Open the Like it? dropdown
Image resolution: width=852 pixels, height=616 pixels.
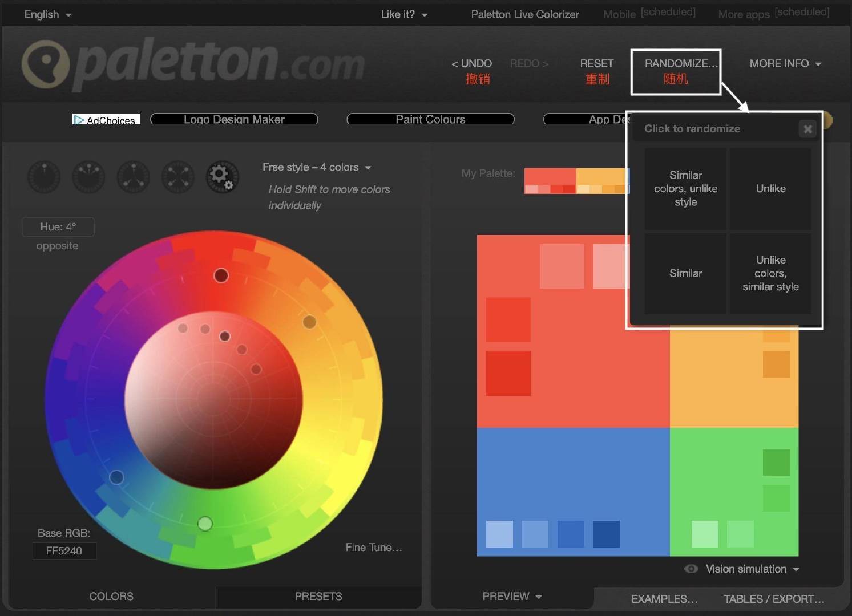pyautogui.click(x=404, y=14)
